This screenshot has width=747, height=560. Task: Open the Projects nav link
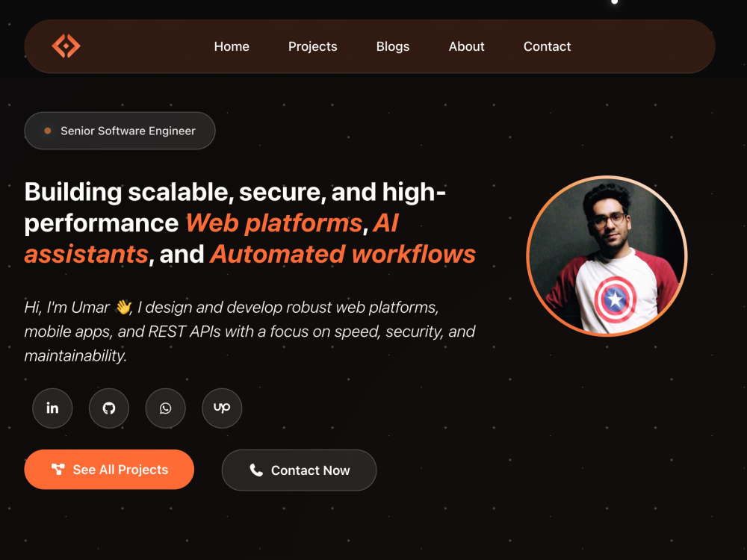312,46
